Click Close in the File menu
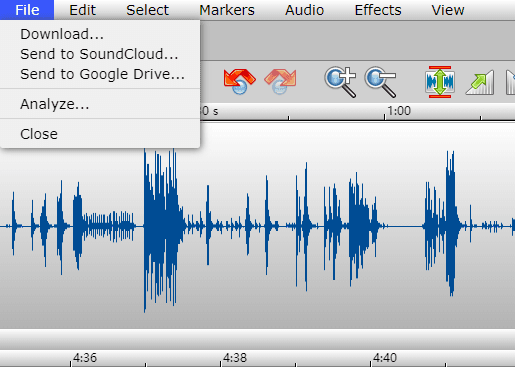This screenshot has width=515, height=367. coord(100,134)
